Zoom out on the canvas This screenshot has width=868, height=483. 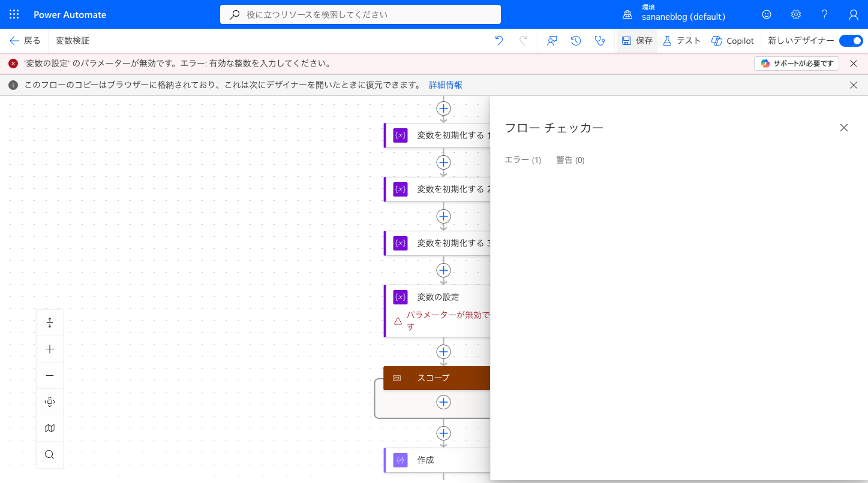coord(50,376)
